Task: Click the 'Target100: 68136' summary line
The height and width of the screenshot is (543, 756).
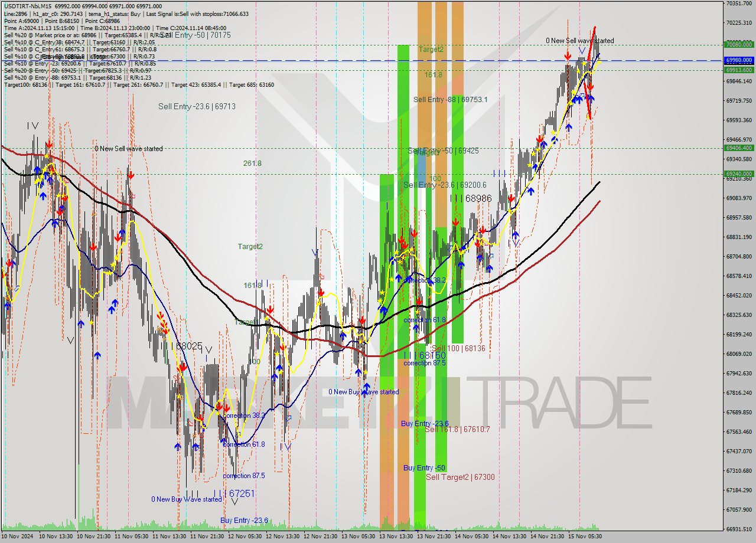Action: pos(138,84)
